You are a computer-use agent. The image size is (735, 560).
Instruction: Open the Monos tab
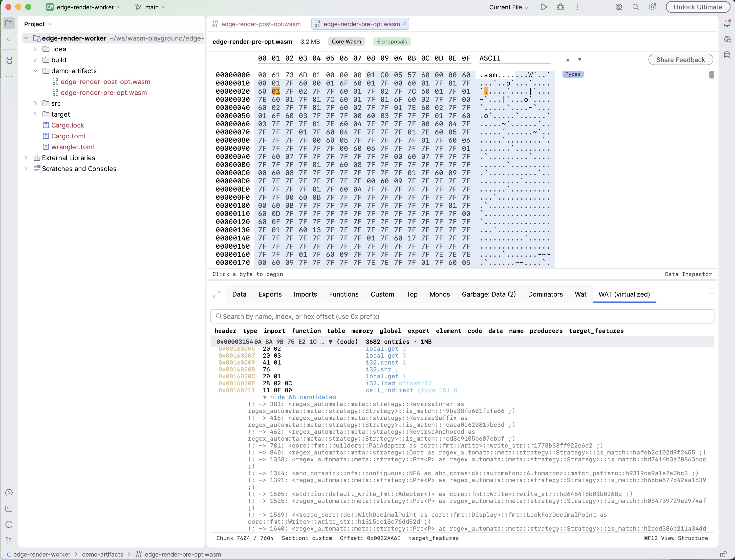click(440, 294)
